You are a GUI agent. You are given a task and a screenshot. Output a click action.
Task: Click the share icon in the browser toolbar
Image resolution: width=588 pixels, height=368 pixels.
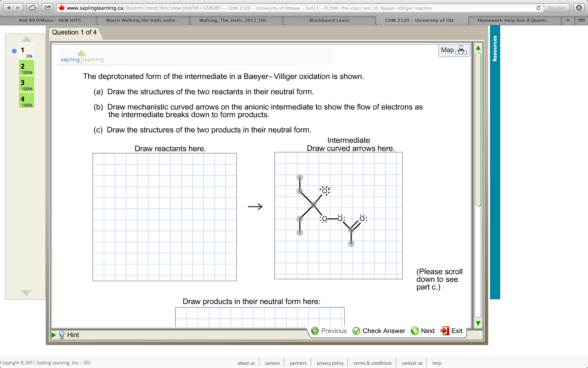47,7
